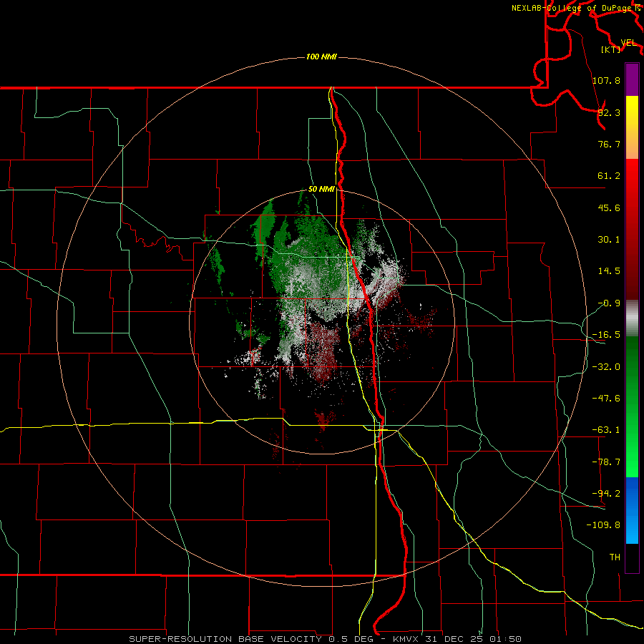Select the 76.7 value on velocity scale
644x644 pixels.
pyautogui.click(x=609, y=144)
